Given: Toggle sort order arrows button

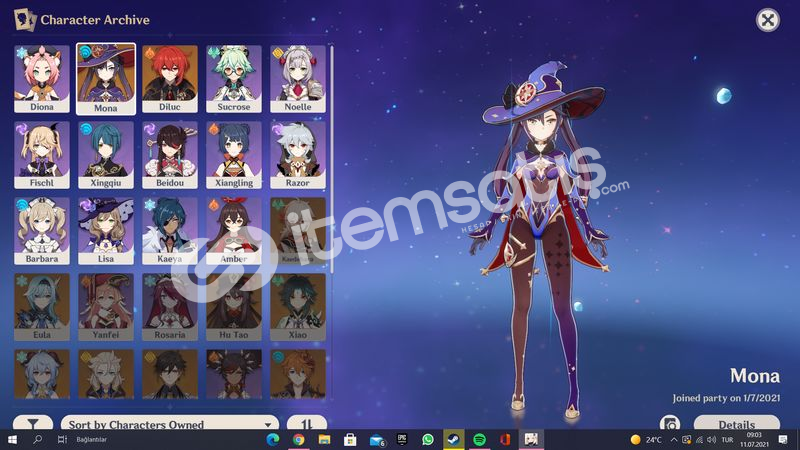Looking at the screenshot, I should pyautogui.click(x=307, y=423).
